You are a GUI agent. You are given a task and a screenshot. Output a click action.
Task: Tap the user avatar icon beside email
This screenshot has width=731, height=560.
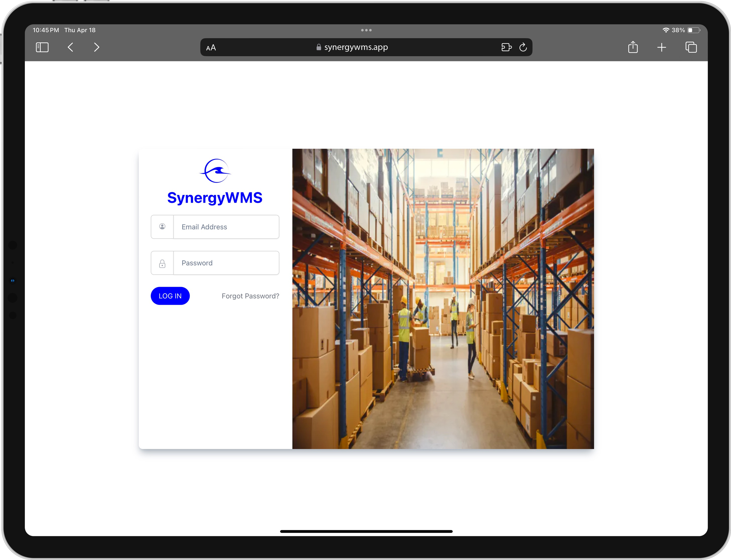click(162, 227)
